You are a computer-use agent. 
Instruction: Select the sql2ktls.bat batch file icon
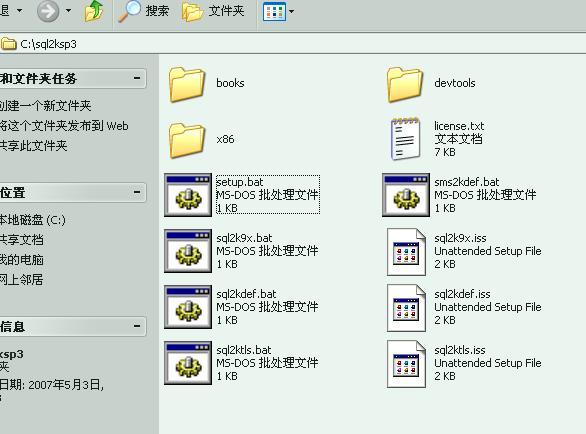pyautogui.click(x=188, y=363)
